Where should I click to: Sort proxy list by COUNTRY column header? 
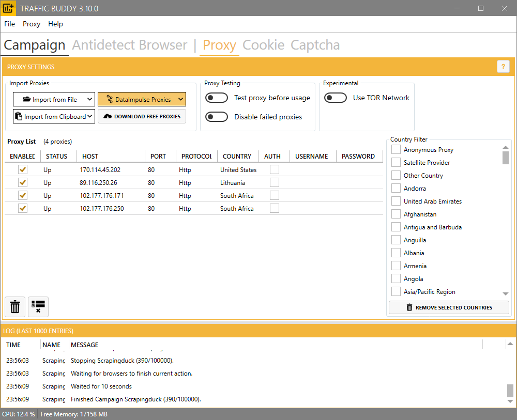click(237, 156)
